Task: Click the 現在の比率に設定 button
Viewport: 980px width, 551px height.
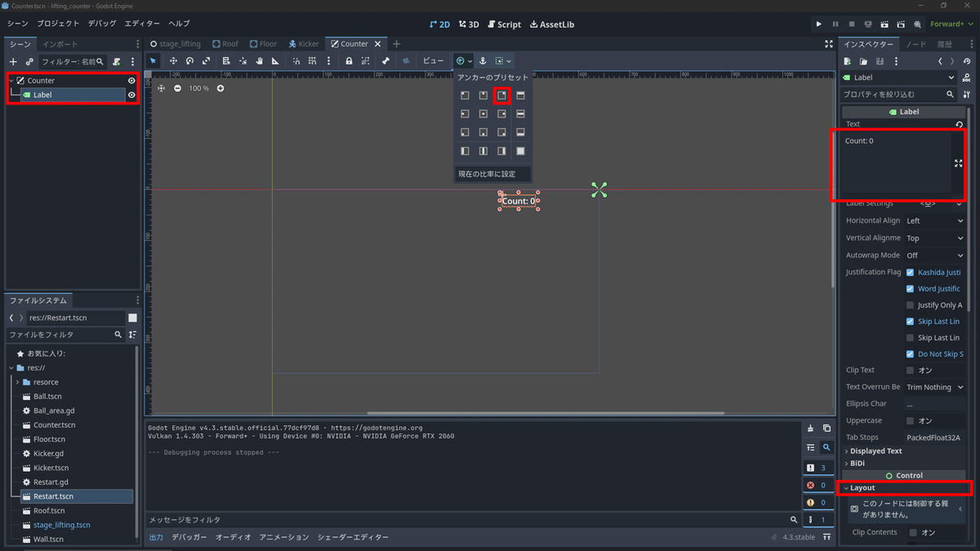Action: [x=492, y=173]
